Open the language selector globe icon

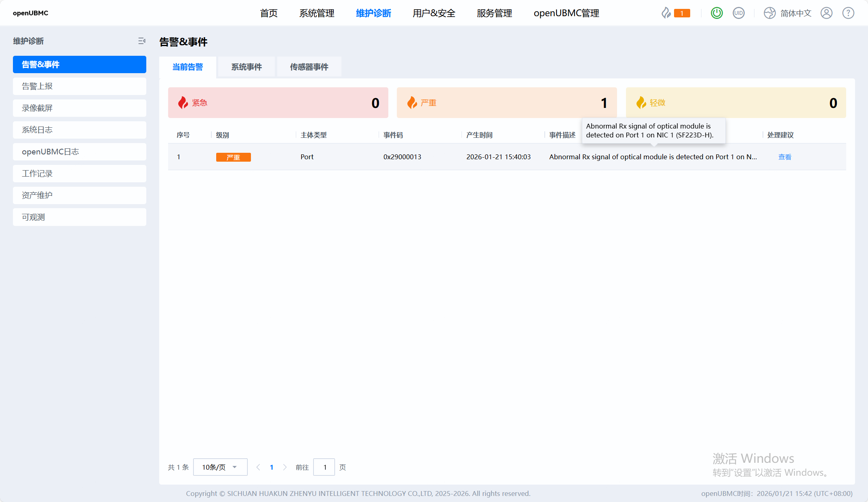click(769, 13)
